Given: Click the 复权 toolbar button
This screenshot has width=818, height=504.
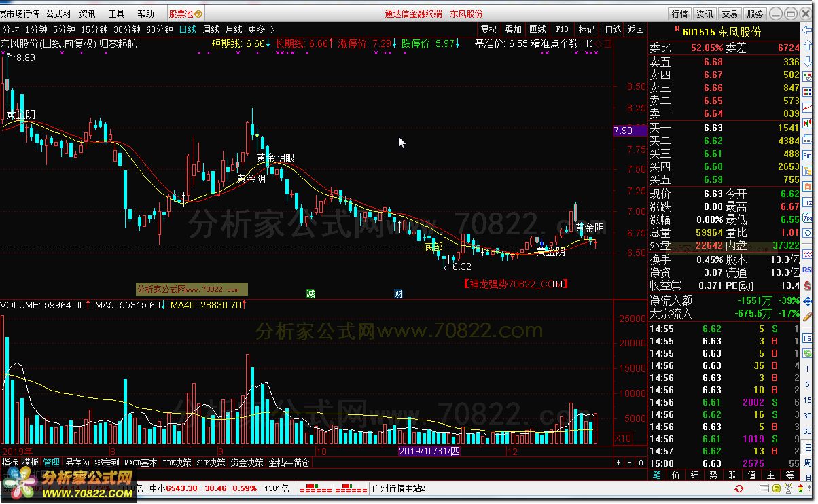Looking at the screenshot, I should tap(488, 29).
